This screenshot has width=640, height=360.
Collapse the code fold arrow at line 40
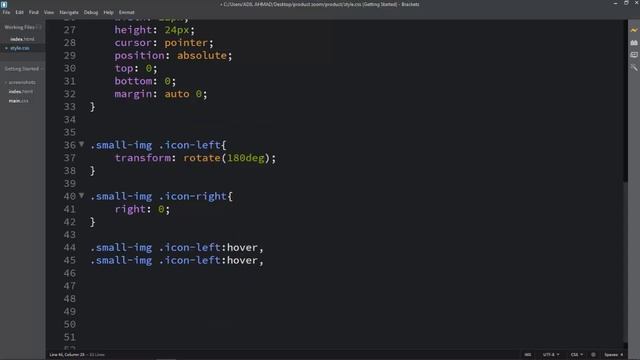click(81, 196)
